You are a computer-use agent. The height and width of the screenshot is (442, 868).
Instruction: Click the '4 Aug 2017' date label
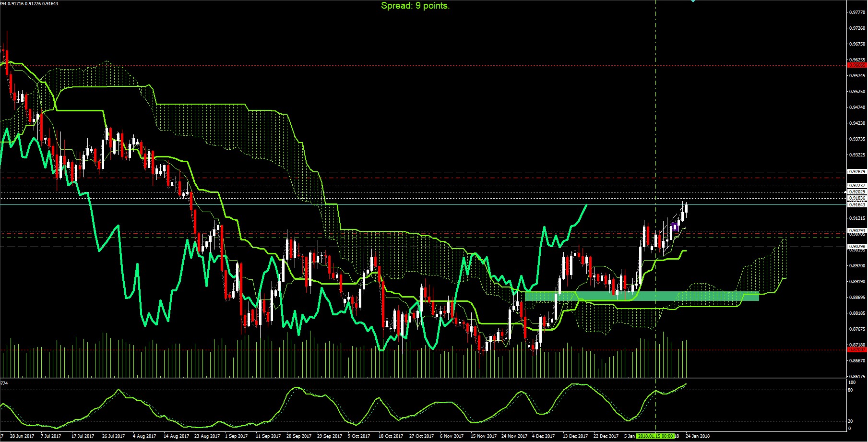pyautogui.click(x=144, y=436)
